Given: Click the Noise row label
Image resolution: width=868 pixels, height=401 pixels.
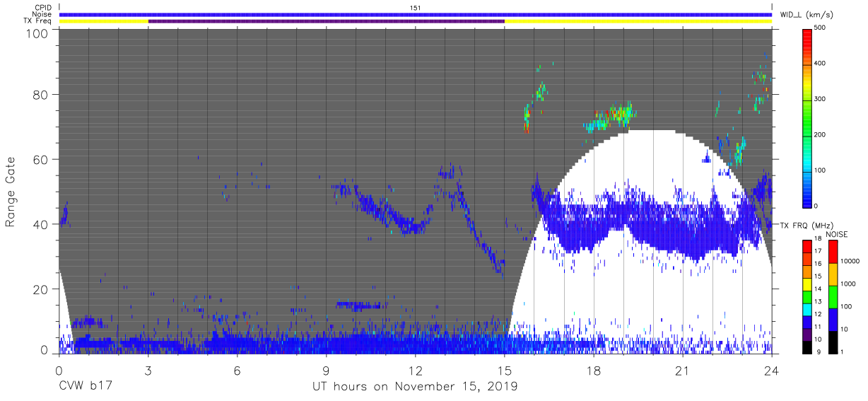Looking at the screenshot, I should pyautogui.click(x=42, y=14).
